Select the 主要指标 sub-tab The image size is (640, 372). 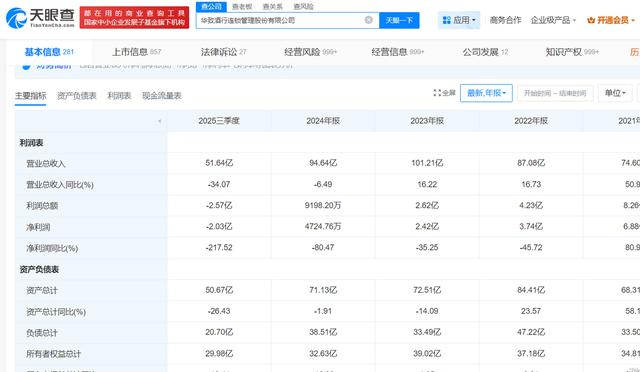click(x=31, y=96)
